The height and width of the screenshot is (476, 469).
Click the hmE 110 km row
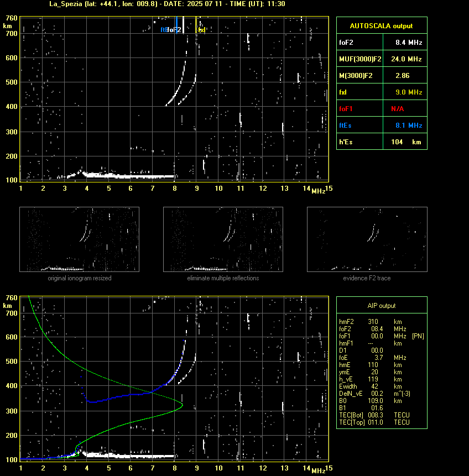pyautogui.click(x=371, y=365)
